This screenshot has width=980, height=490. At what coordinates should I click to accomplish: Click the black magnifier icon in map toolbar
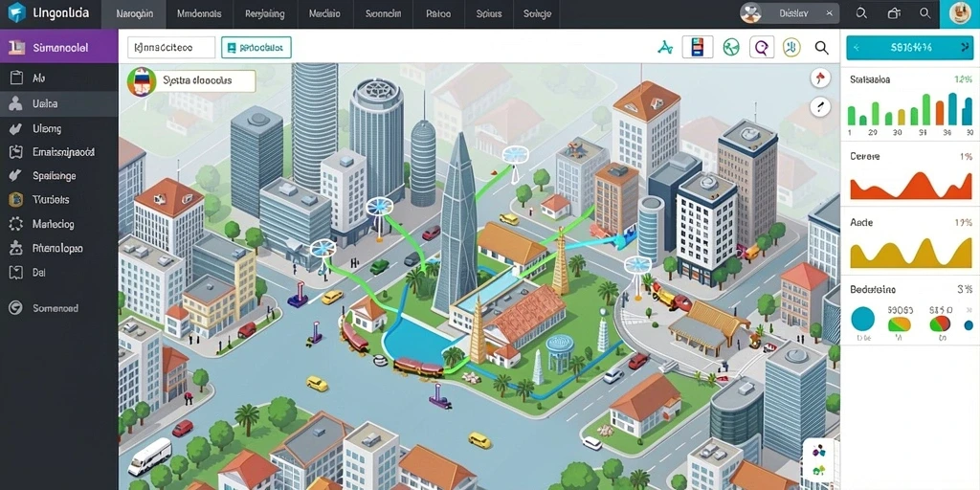pos(822,48)
